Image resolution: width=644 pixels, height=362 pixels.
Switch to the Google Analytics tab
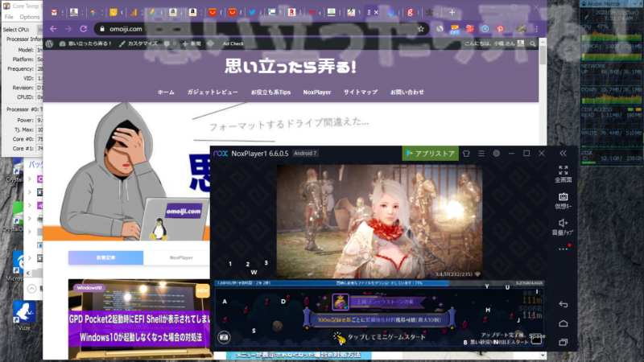(134, 12)
